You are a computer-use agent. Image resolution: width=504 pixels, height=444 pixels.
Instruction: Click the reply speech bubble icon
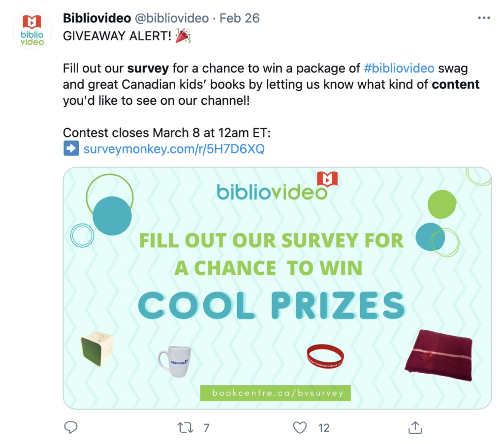pos(71,427)
